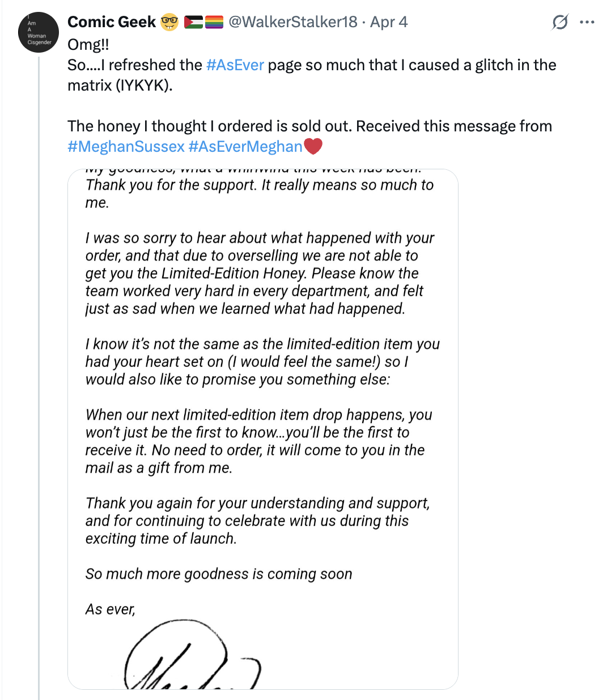This screenshot has height=700, width=611.
Task: Click the Comic Geek display name
Action: coord(111,22)
